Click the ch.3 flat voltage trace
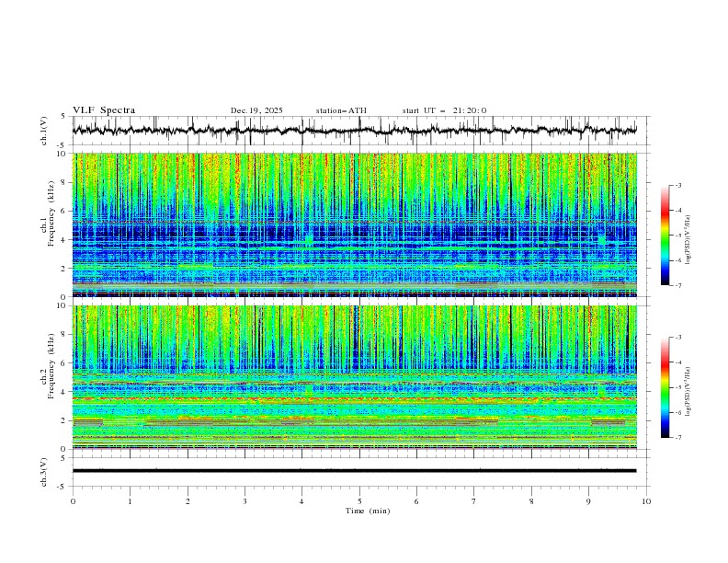The height and width of the screenshot is (563, 728). point(354,471)
